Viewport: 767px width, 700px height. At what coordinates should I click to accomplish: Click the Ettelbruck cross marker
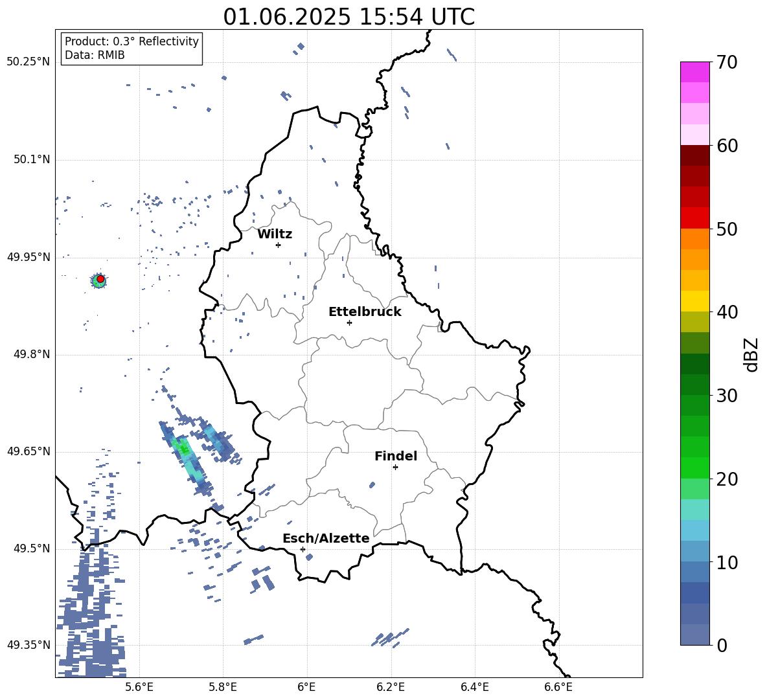point(349,322)
